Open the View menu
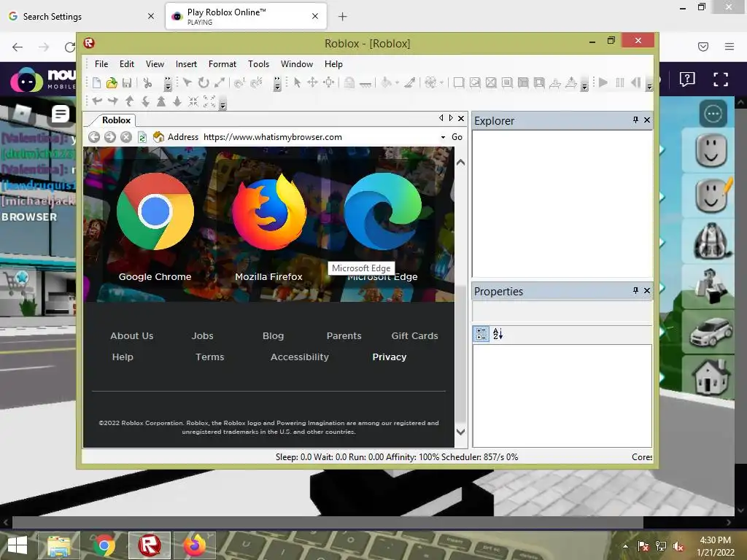Image resolution: width=747 pixels, height=560 pixels. [x=155, y=64]
